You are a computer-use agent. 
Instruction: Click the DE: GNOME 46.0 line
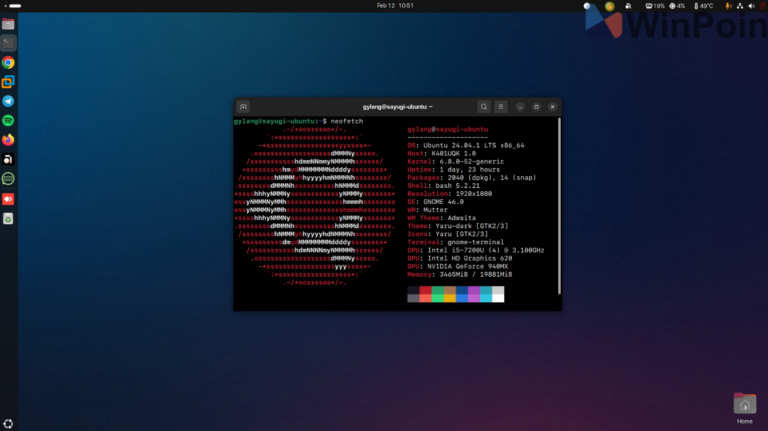(435, 202)
